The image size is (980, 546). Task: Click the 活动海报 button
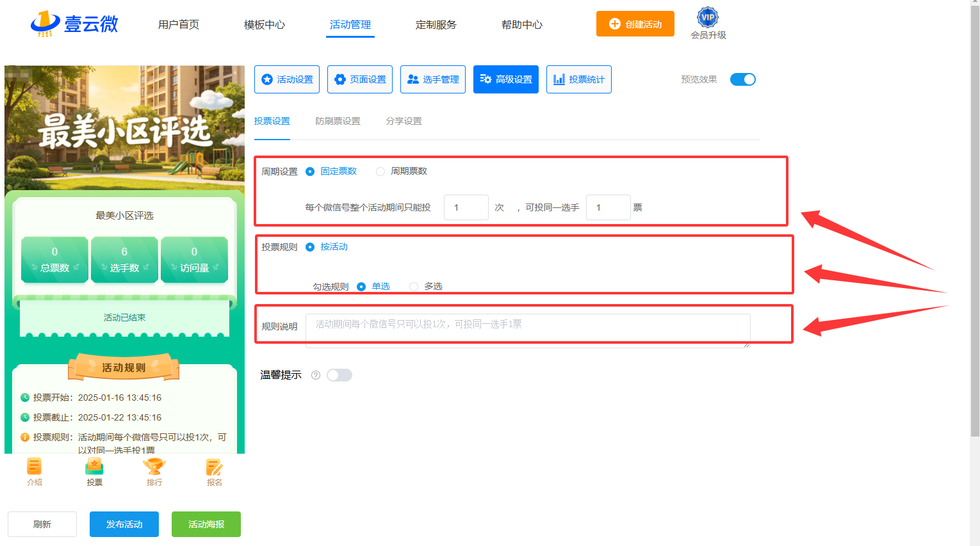tap(206, 524)
